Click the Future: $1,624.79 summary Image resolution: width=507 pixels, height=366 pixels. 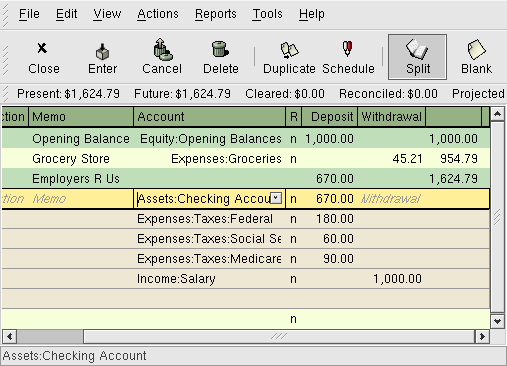(x=182, y=94)
